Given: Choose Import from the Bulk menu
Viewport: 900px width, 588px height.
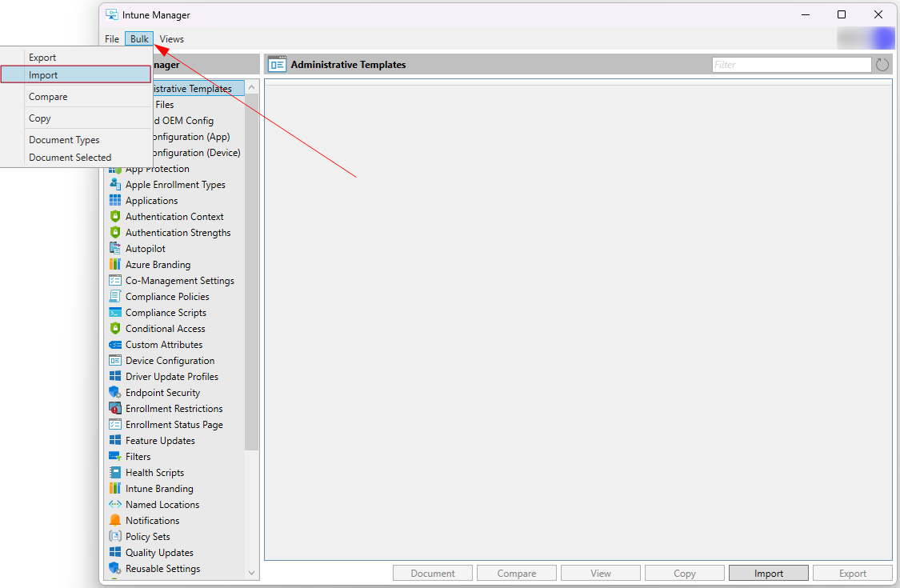Looking at the screenshot, I should (76, 74).
